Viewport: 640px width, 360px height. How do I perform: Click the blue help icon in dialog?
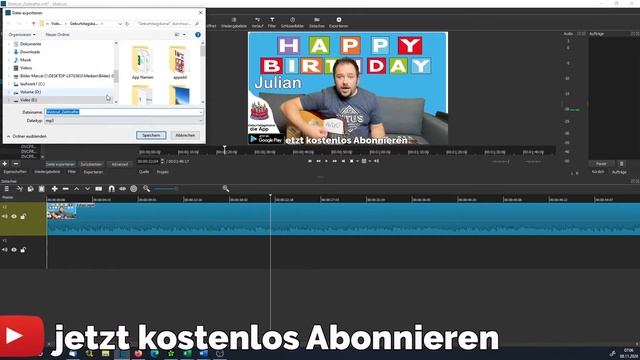coord(198,35)
